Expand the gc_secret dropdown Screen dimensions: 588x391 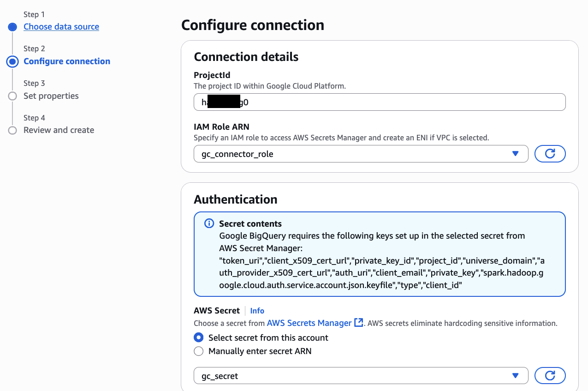(361, 376)
